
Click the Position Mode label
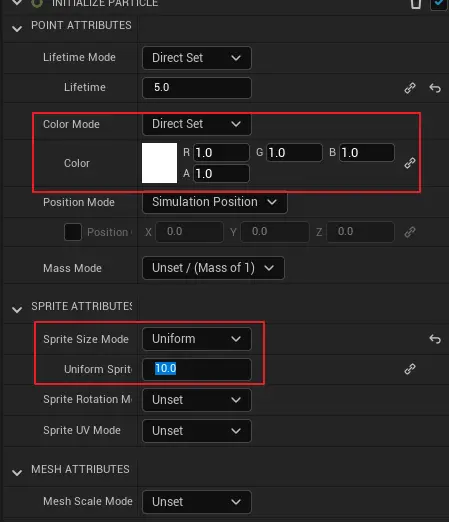tap(79, 202)
